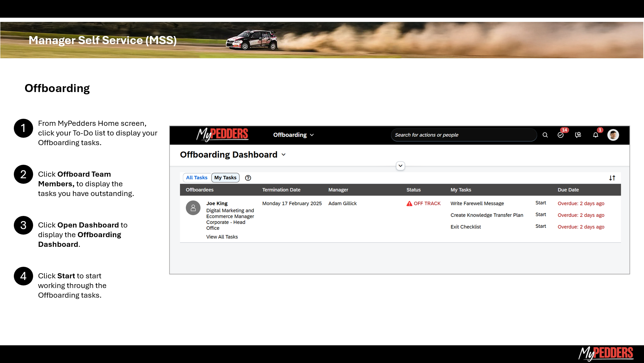The image size is (644, 363).
Task: Switch to the All Tasks toggle
Action: click(x=197, y=178)
